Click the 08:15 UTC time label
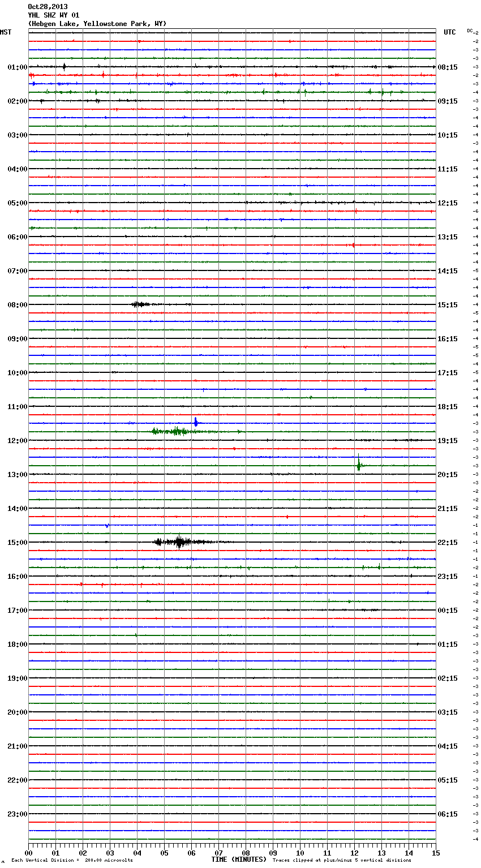The height and width of the screenshot is (868, 481). [448, 67]
